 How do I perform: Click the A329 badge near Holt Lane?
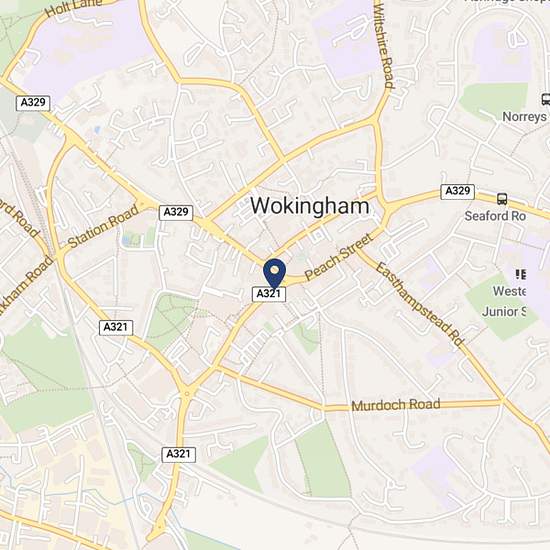(x=33, y=103)
